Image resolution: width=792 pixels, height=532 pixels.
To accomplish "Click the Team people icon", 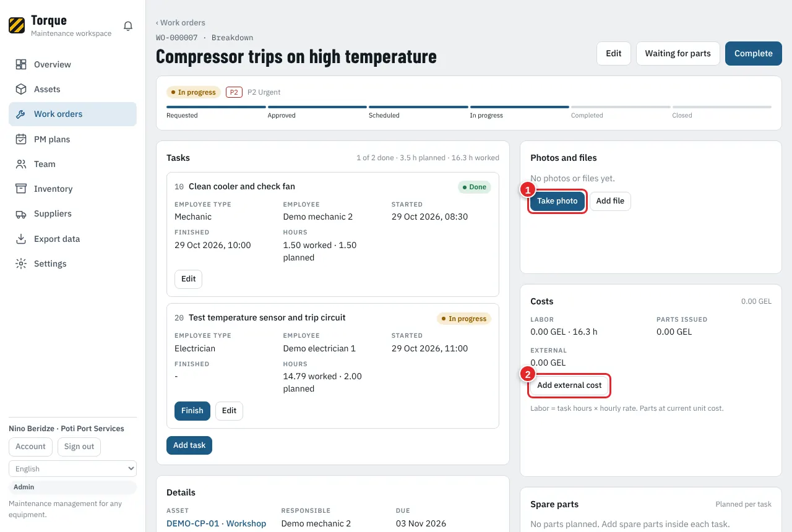I will [21, 164].
